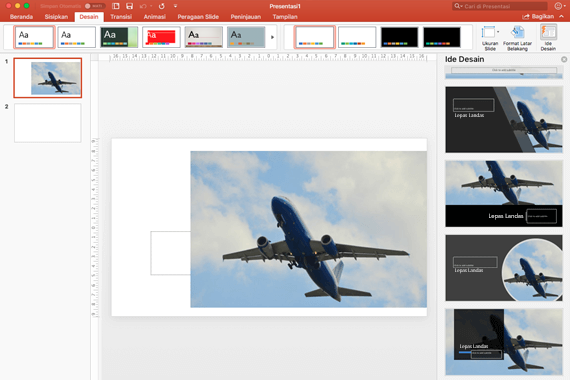Collapse the ribbon using the chevron

click(x=562, y=17)
